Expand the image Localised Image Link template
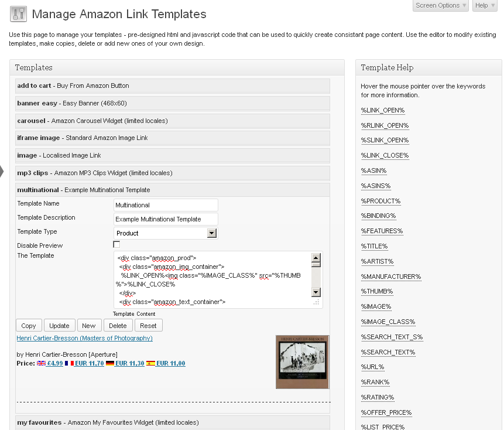This screenshot has height=430, width=504. [173, 156]
